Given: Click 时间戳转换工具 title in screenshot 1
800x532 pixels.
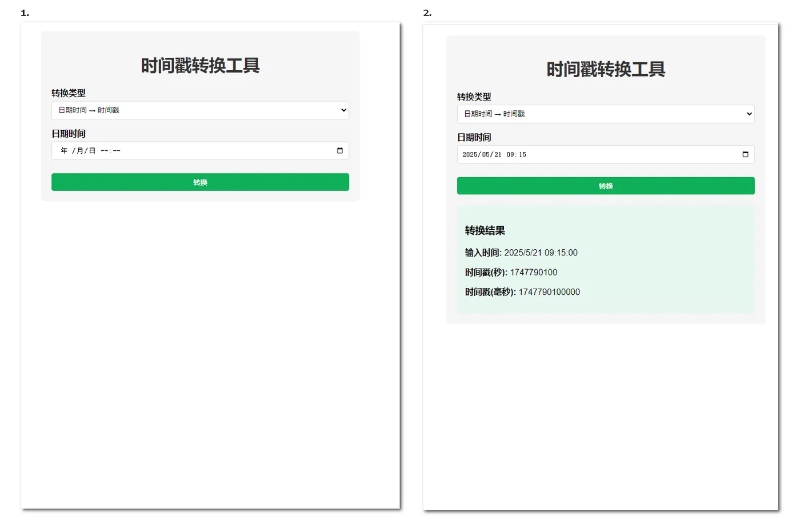Looking at the screenshot, I should [201, 66].
